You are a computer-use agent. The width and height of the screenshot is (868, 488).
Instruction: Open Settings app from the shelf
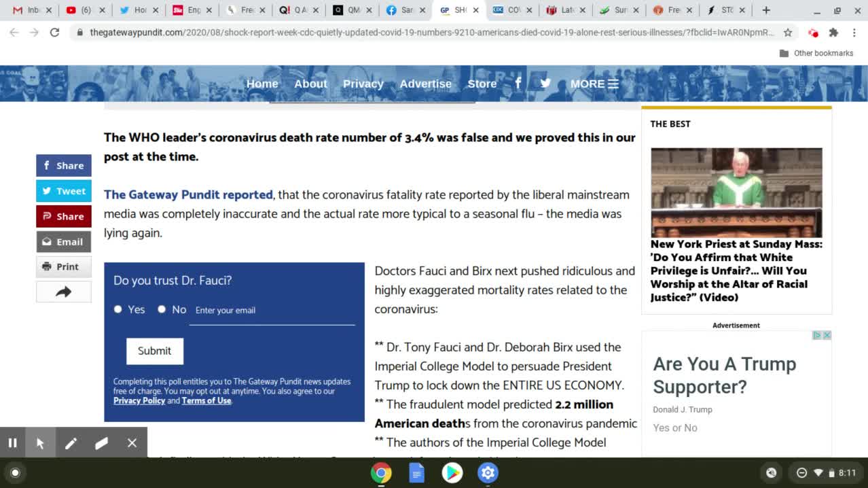click(x=488, y=473)
